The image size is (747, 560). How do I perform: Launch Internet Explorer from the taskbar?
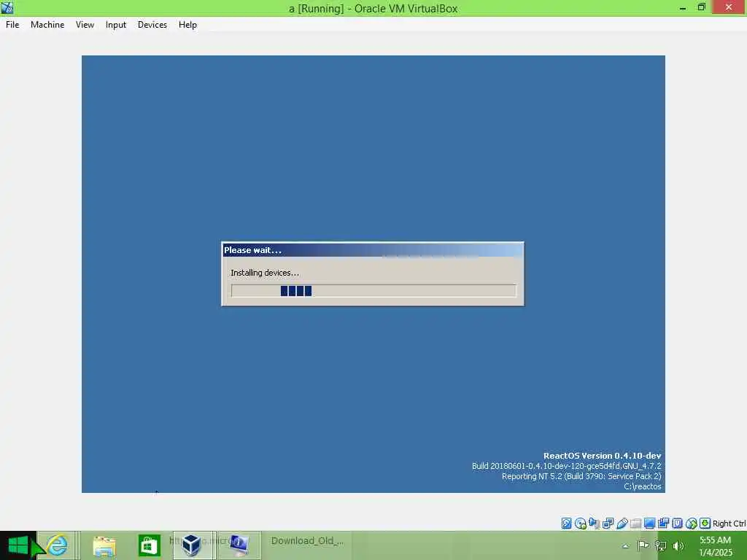57,545
